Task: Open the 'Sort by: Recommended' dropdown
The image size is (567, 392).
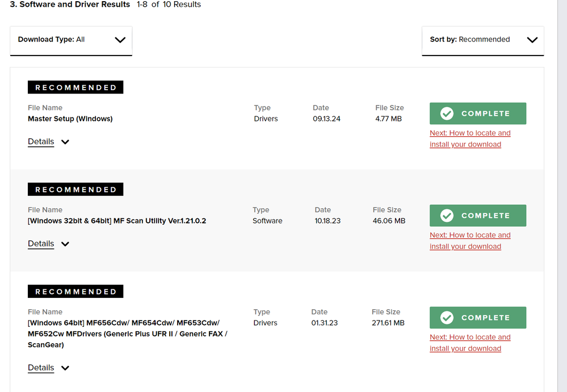Action: (482, 40)
